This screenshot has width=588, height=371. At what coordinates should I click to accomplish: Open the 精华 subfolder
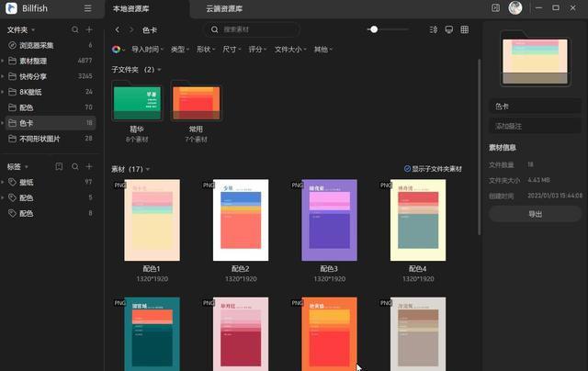tap(137, 100)
